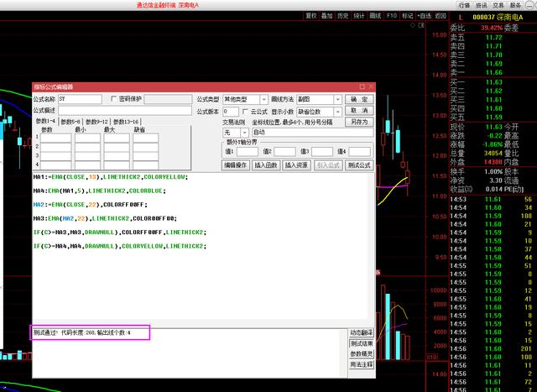The height and width of the screenshot is (392, 537).
Task: Enable the 云公式 checkbox
Action: click(x=245, y=112)
